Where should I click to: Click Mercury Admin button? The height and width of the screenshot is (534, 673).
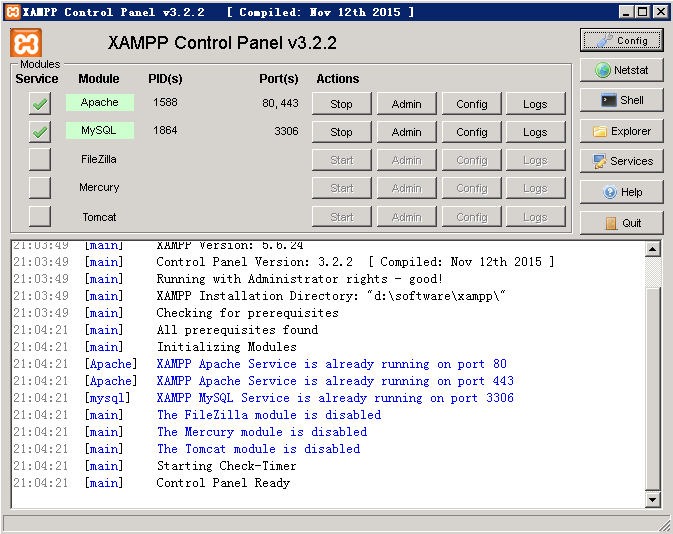pyautogui.click(x=406, y=188)
